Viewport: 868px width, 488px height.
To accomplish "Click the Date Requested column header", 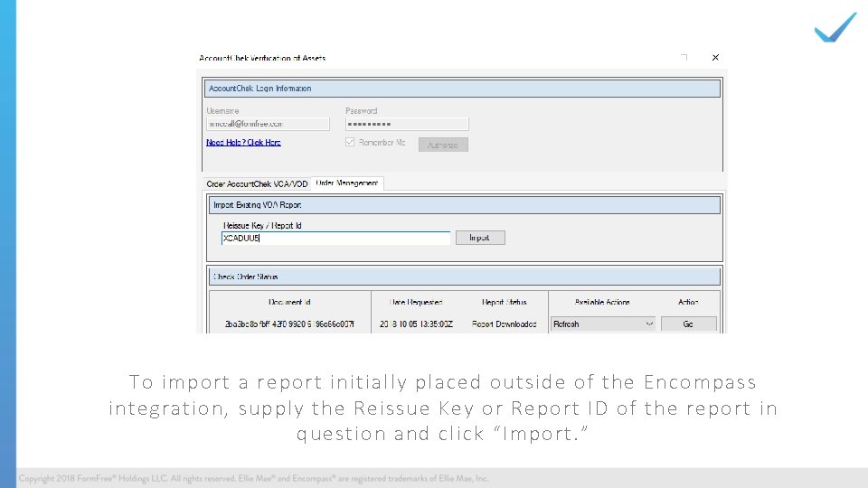I will pos(416,302).
